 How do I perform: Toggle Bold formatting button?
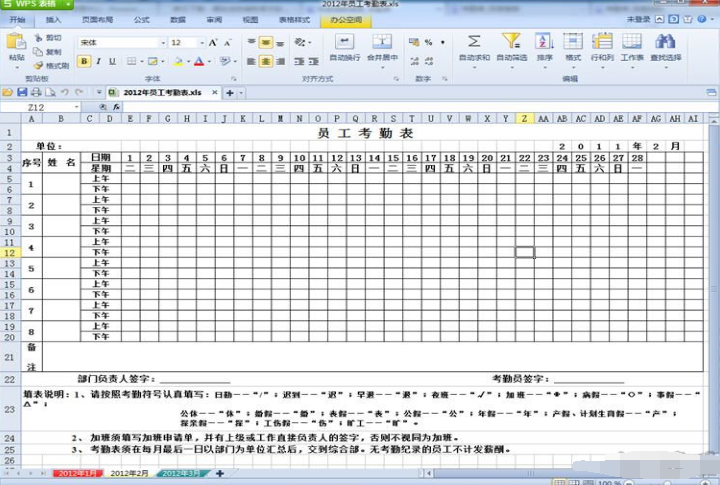(x=84, y=61)
